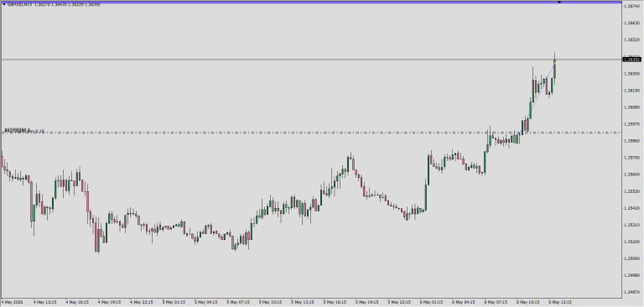
Task: Click the 5 May 04:15 time label
Action: click(206, 302)
